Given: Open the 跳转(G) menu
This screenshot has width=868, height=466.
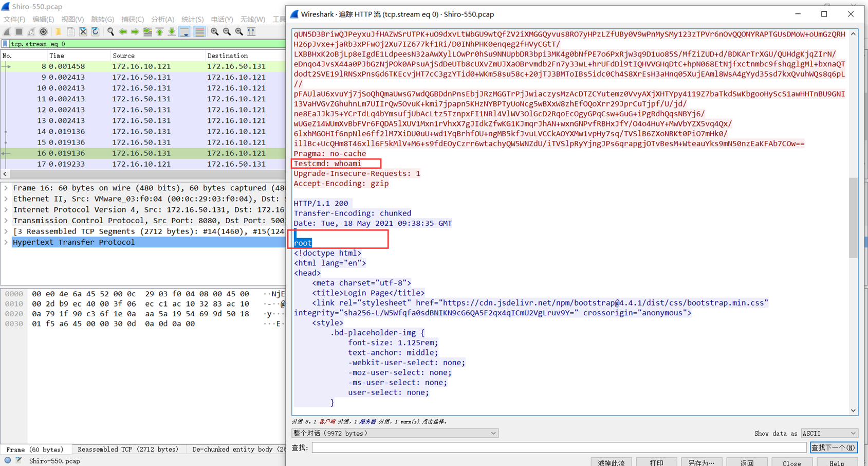Looking at the screenshot, I should [103, 20].
